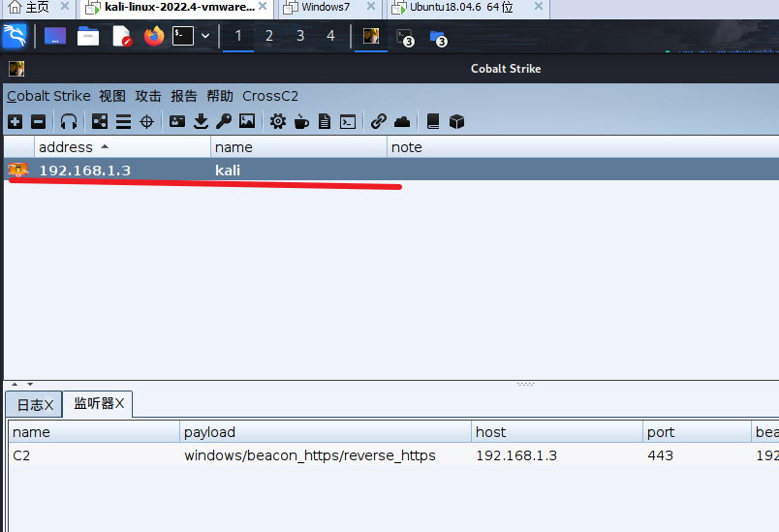This screenshot has height=532, width=779.
Task: Click the note column header
Action: coord(582,147)
